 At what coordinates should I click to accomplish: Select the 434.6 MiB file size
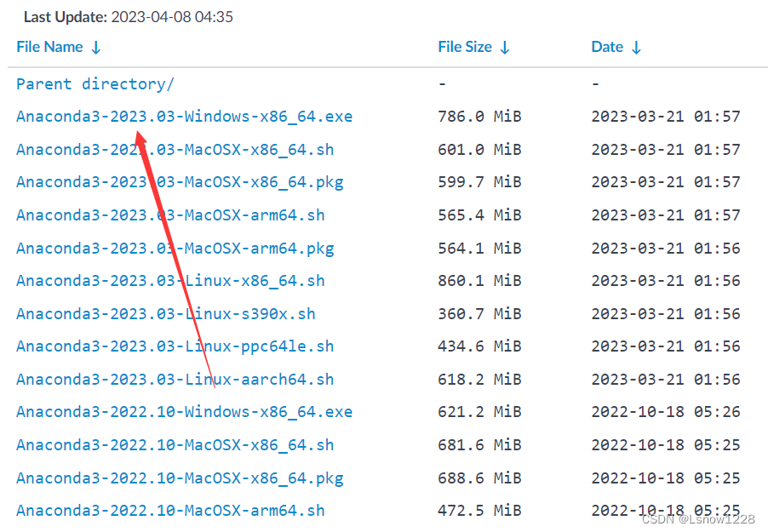[x=479, y=346]
